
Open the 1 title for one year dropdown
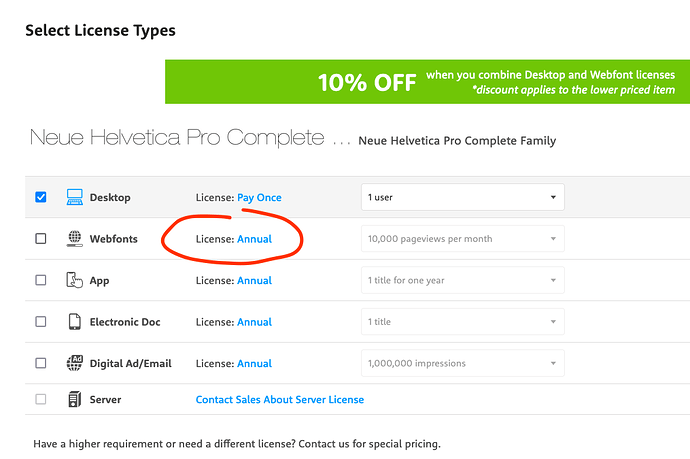click(462, 280)
